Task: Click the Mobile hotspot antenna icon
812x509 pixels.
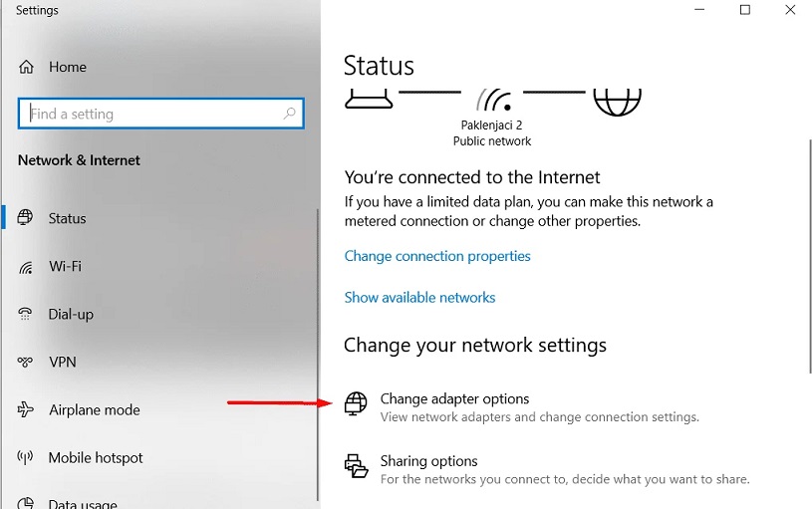Action: pyautogui.click(x=25, y=457)
